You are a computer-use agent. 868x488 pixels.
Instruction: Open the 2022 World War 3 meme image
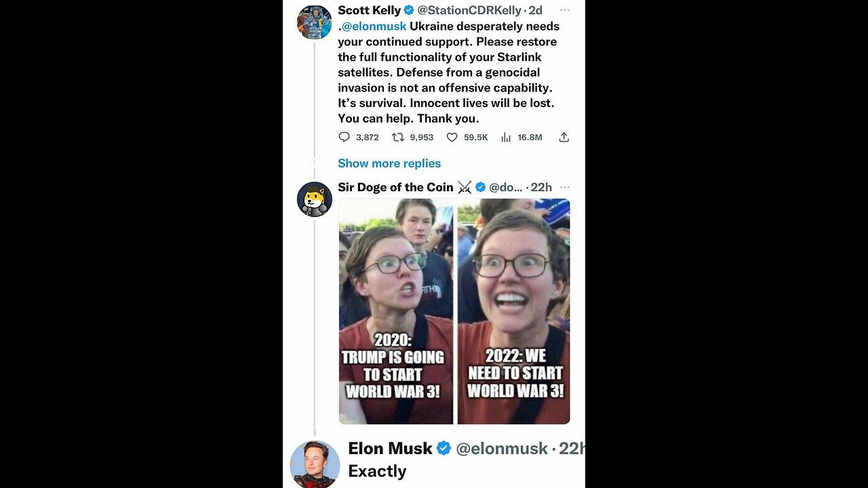(x=513, y=311)
